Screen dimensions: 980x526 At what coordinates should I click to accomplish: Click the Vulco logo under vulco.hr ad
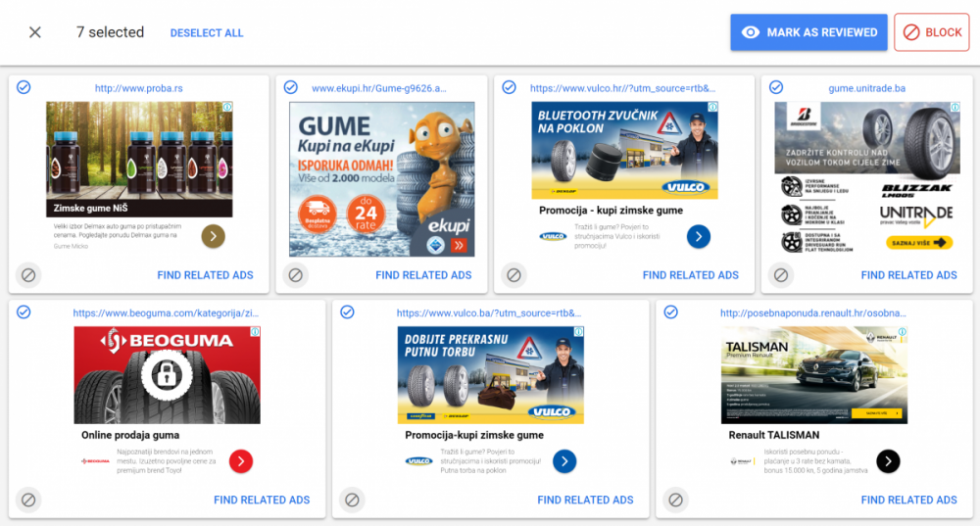553,236
